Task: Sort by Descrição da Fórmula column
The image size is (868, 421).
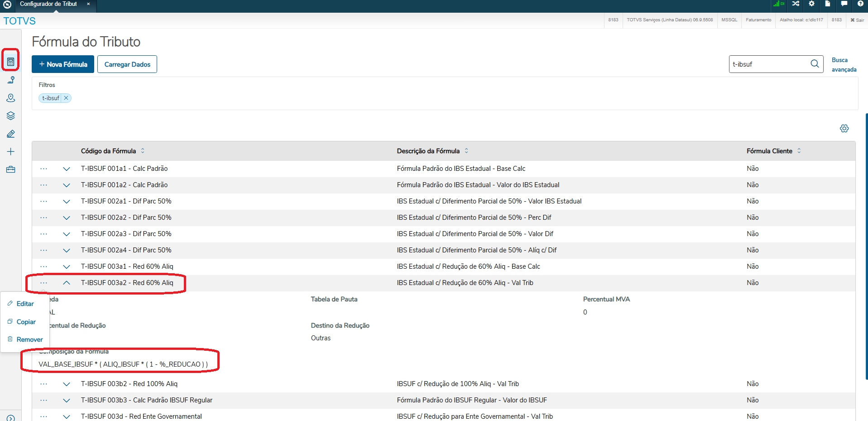Action: [x=432, y=151]
